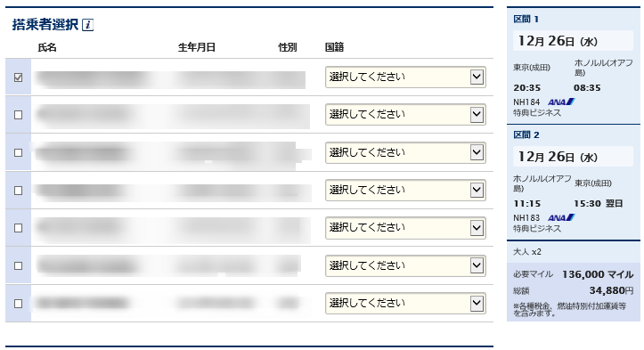Click the ANA logo beside flight NH183
The width and height of the screenshot is (644, 350).
click(x=561, y=217)
